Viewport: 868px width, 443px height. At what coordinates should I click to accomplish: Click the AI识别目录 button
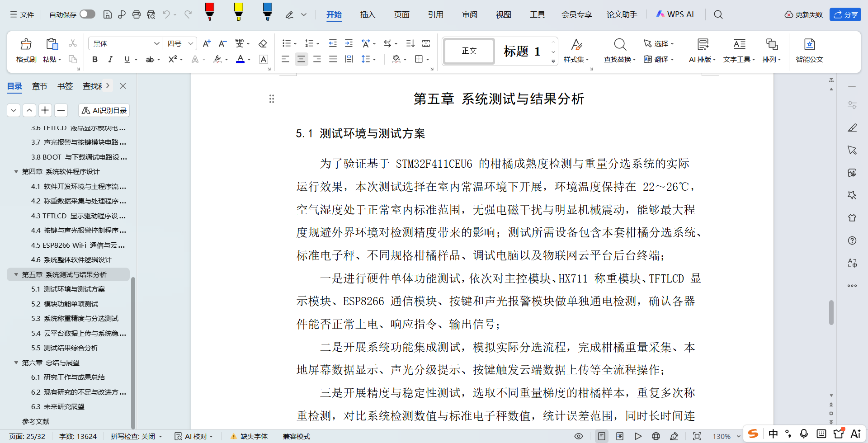104,110
